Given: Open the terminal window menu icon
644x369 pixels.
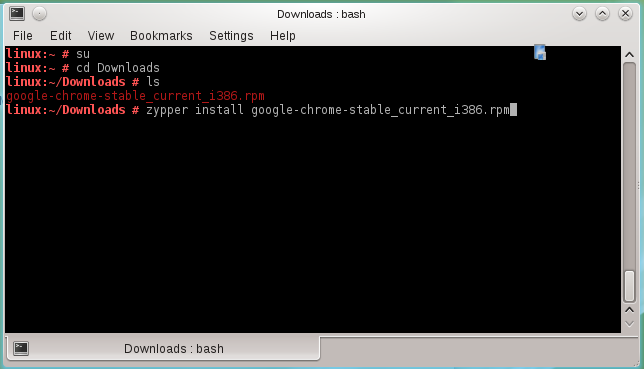Looking at the screenshot, I should [x=17, y=14].
